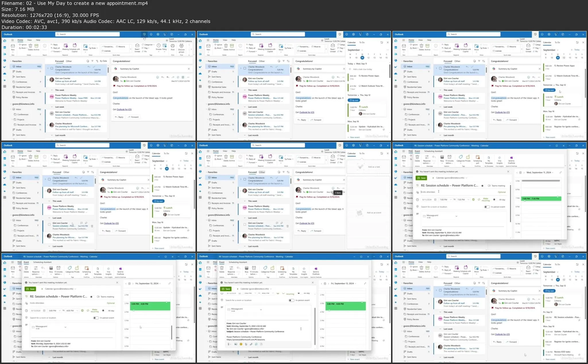588x364 pixels.
Task: Open the September month dropdown above Add a task due today
Action: coord(355,50)
